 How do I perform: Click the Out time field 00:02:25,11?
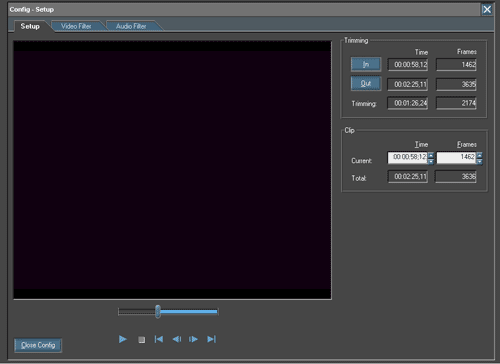pos(408,84)
